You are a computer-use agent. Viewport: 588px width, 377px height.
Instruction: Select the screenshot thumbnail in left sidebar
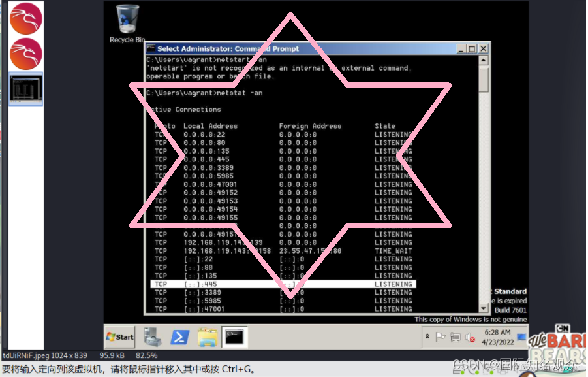pyautogui.click(x=26, y=89)
